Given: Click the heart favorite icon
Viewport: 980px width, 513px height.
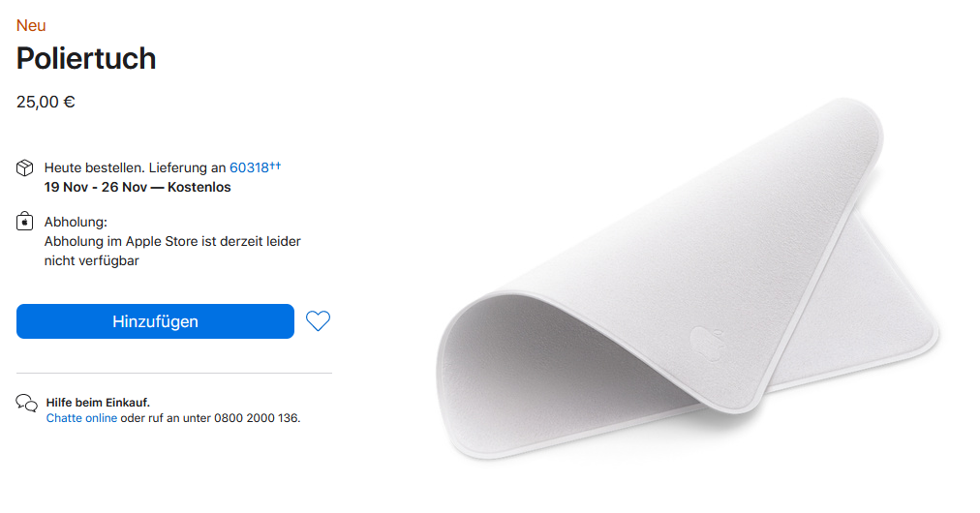Looking at the screenshot, I should click(318, 321).
